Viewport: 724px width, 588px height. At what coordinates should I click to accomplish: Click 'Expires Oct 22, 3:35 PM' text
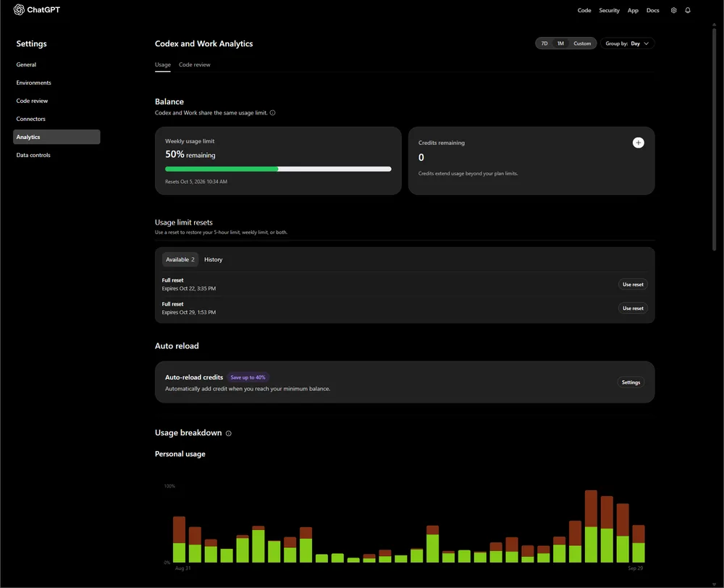click(189, 289)
